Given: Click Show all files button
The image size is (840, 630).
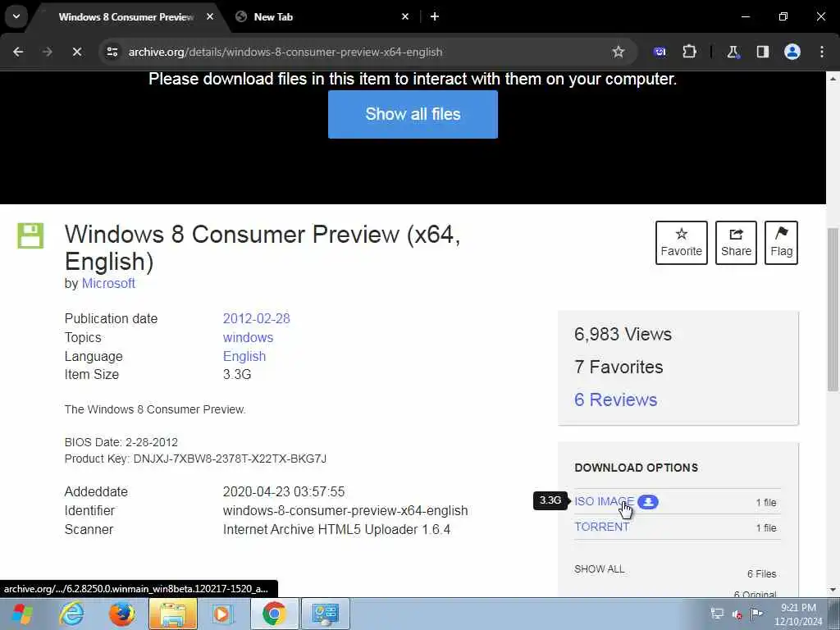Looking at the screenshot, I should click(x=413, y=114).
